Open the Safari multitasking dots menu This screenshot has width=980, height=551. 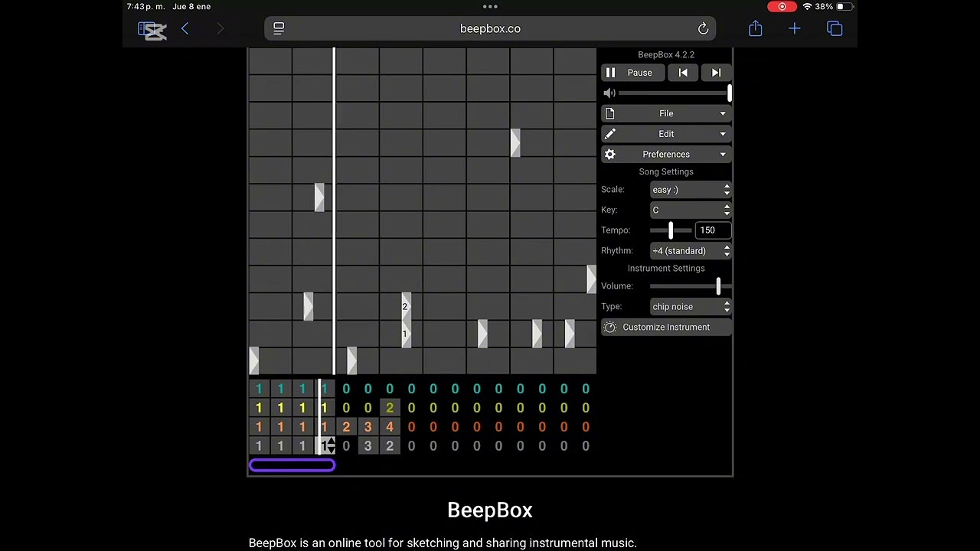[490, 7]
